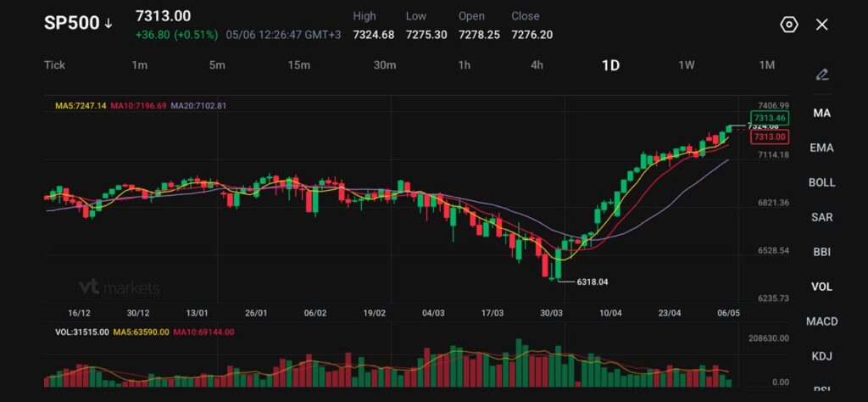Choose the 4h timeframe
This screenshot has height=402, width=868.
pyautogui.click(x=537, y=65)
